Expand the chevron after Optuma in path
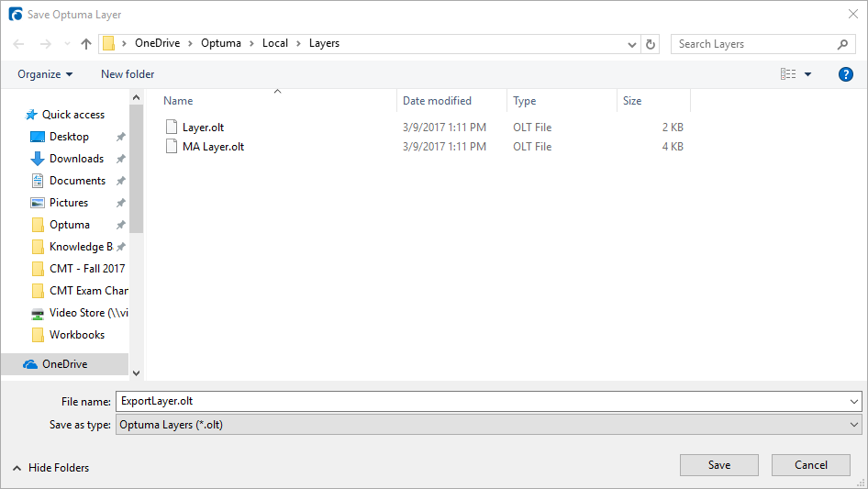This screenshot has height=489, width=868. [251, 44]
